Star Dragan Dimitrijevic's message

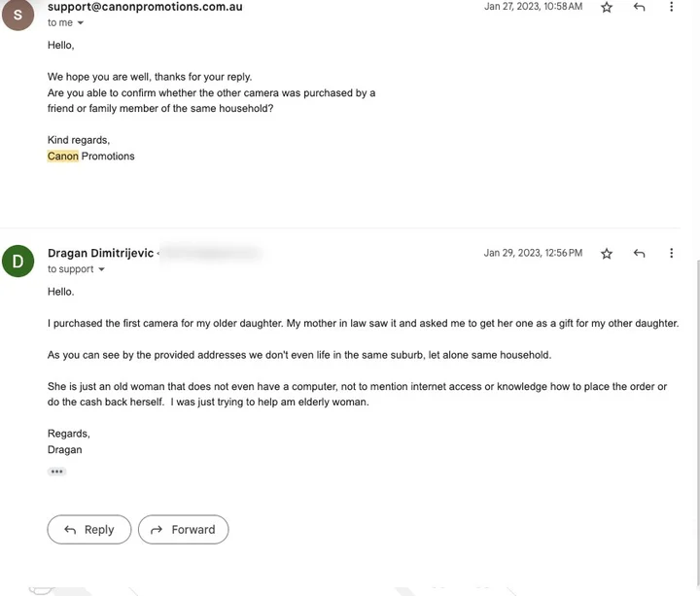point(607,254)
